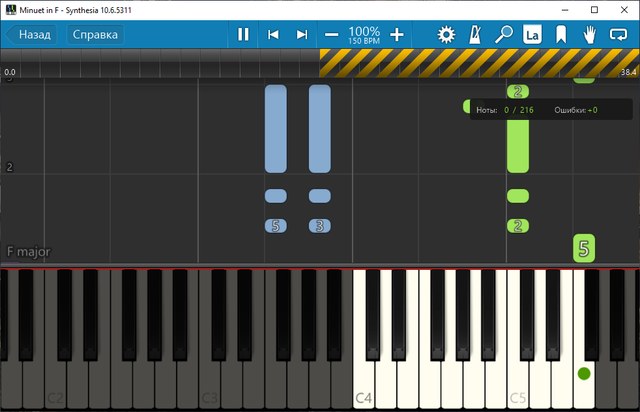
Task: Pause playback with the pause button
Action: point(243,34)
